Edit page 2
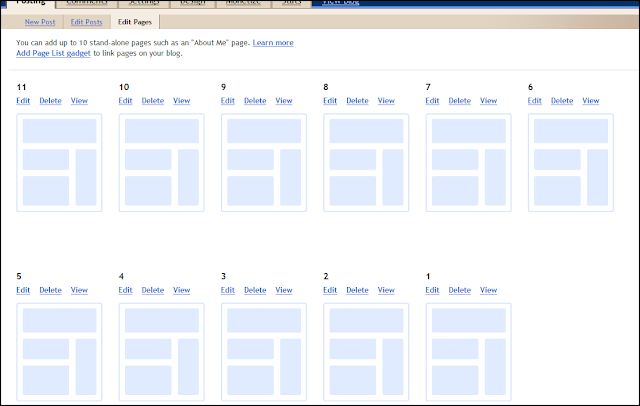Image resolution: width=640 pixels, height=406 pixels. [x=330, y=290]
